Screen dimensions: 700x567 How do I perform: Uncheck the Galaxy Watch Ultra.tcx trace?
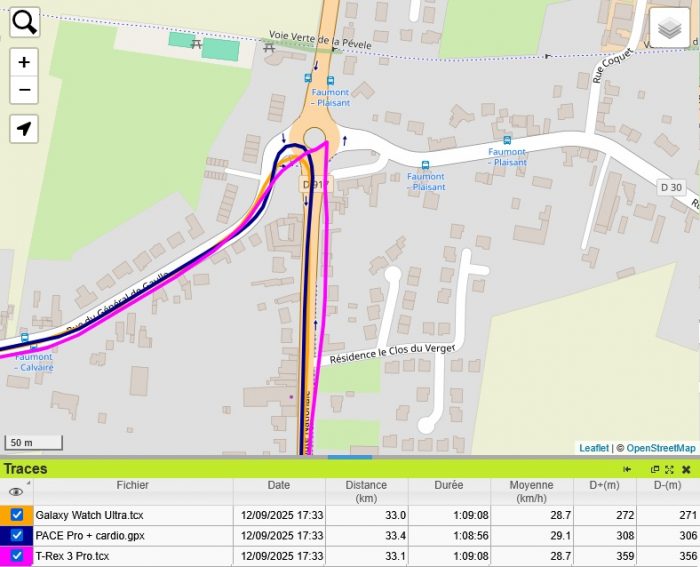pyautogui.click(x=17, y=515)
